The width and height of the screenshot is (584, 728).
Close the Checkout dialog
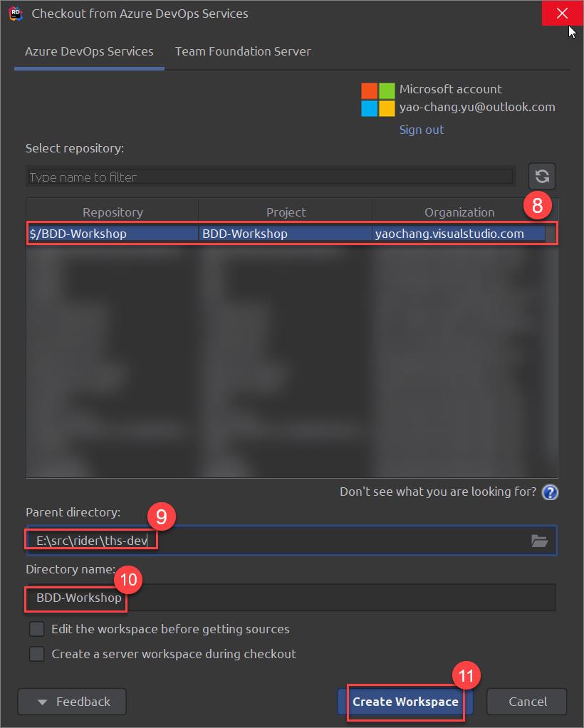coord(562,13)
